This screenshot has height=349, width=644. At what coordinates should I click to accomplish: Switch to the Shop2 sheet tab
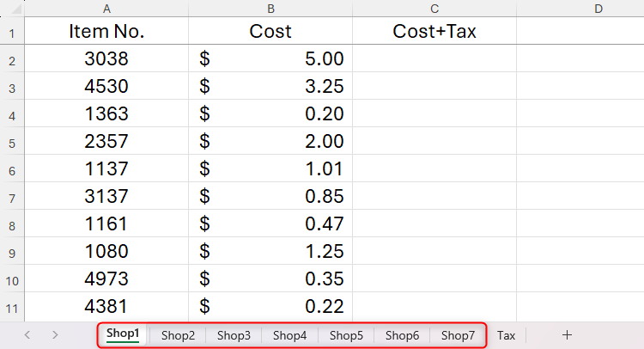tap(178, 335)
